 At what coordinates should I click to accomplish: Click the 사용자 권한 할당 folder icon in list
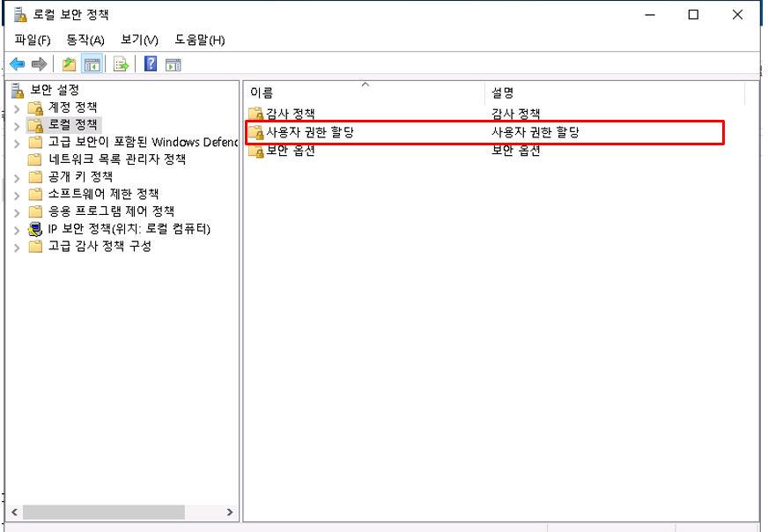[256, 132]
